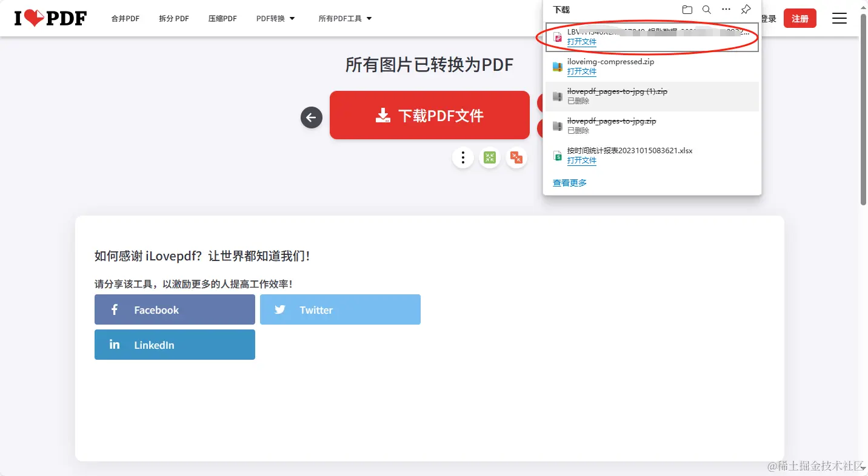
Task: Open file link under xlsx report
Action: pos(582,160)
